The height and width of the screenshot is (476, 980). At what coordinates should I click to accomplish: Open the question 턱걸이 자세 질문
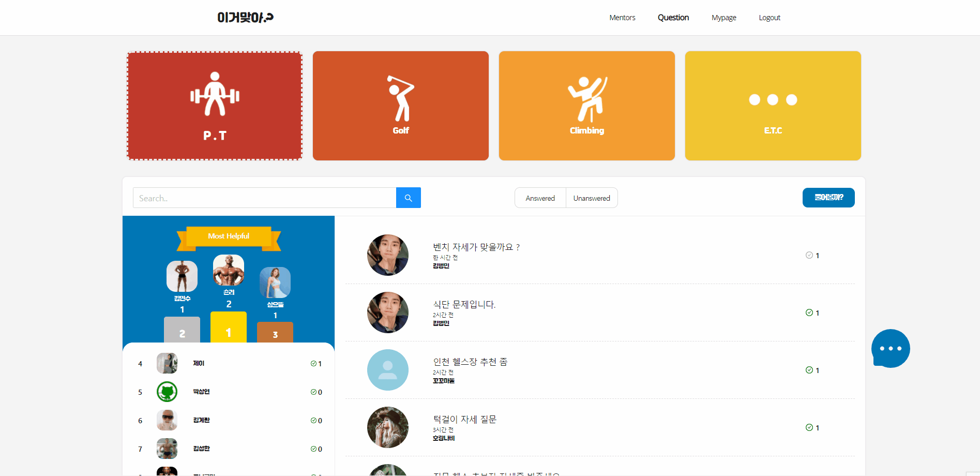tap(465, 420)
